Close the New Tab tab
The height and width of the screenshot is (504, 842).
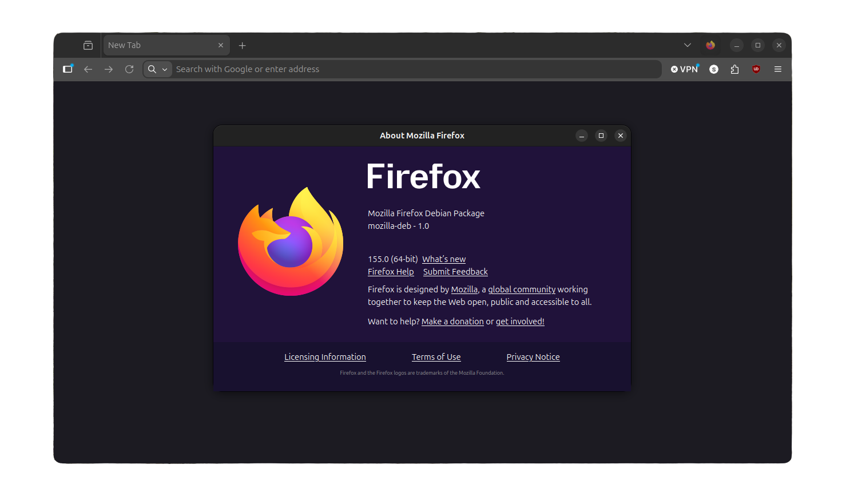[x=221, y=45]
